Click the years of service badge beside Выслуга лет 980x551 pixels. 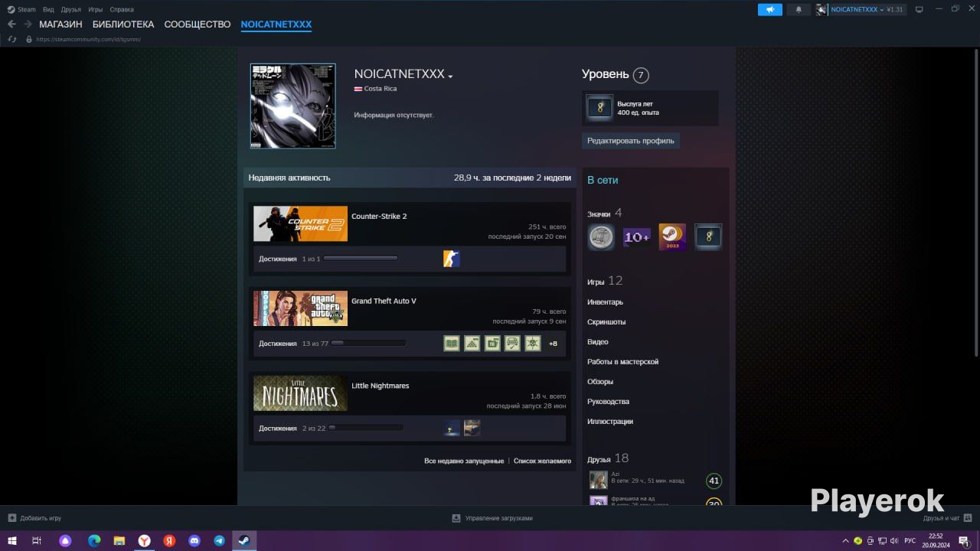click(600, 108)
